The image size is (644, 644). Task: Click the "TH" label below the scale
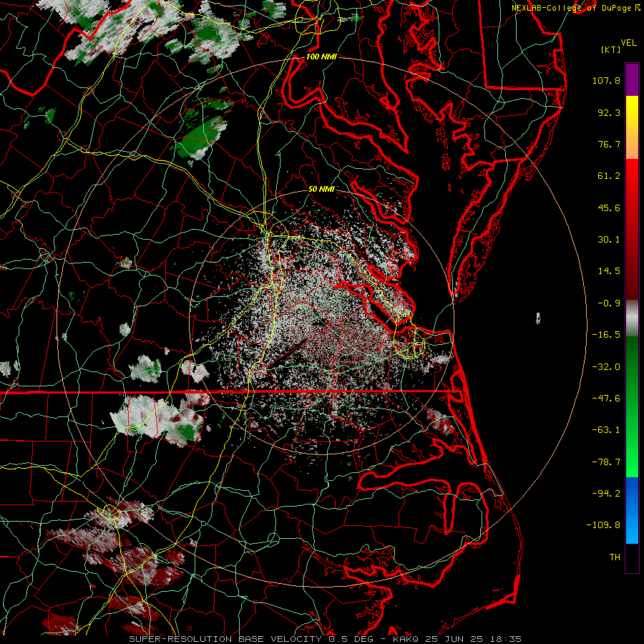(x=615, y=557)
